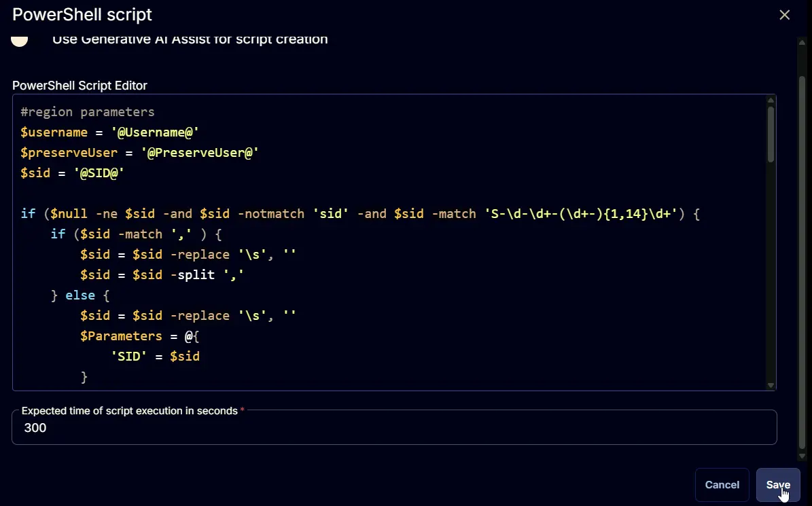812x506 pixels.
Task: Close the PowerShell script dialog
Action: pos(785,15)
